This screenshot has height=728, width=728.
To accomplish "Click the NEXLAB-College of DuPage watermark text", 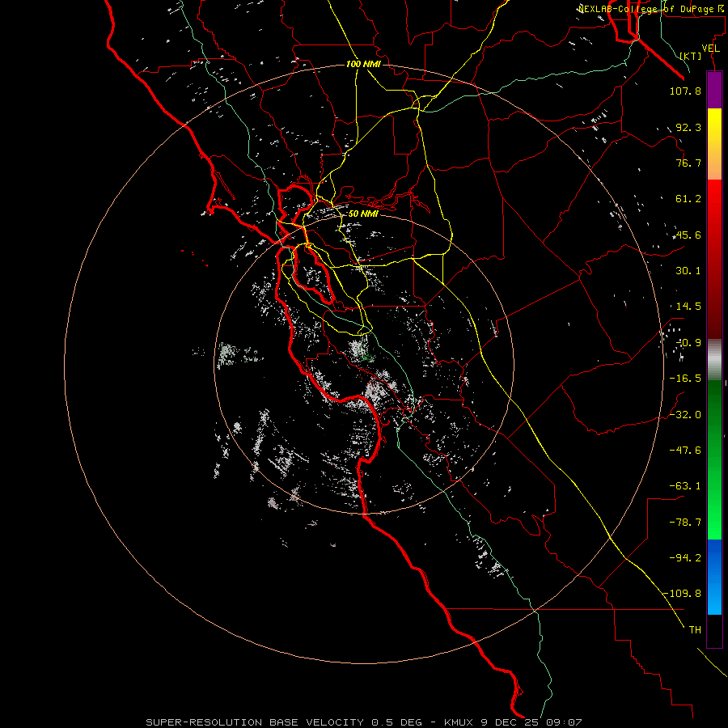I will click(651, 9).
